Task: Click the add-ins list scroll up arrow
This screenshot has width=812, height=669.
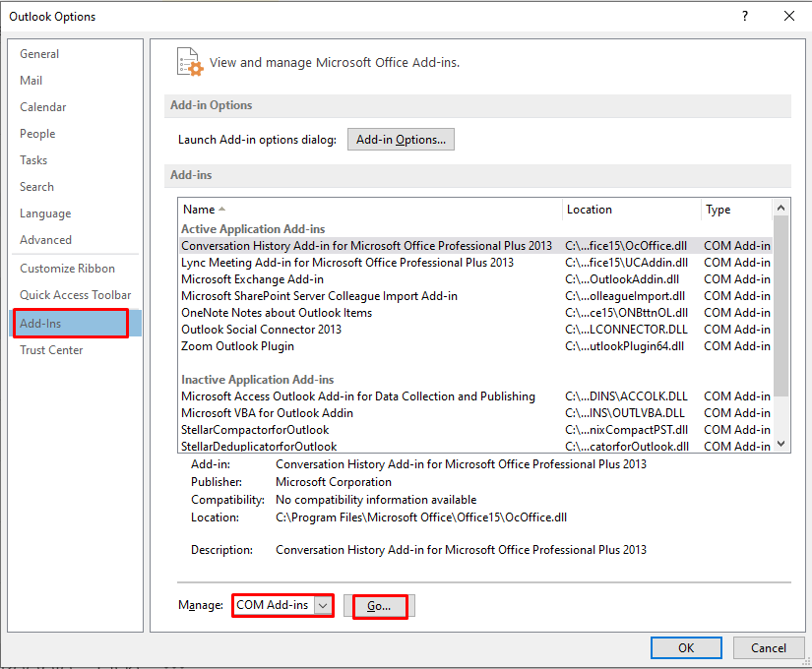Action: (x=781, y=208)
